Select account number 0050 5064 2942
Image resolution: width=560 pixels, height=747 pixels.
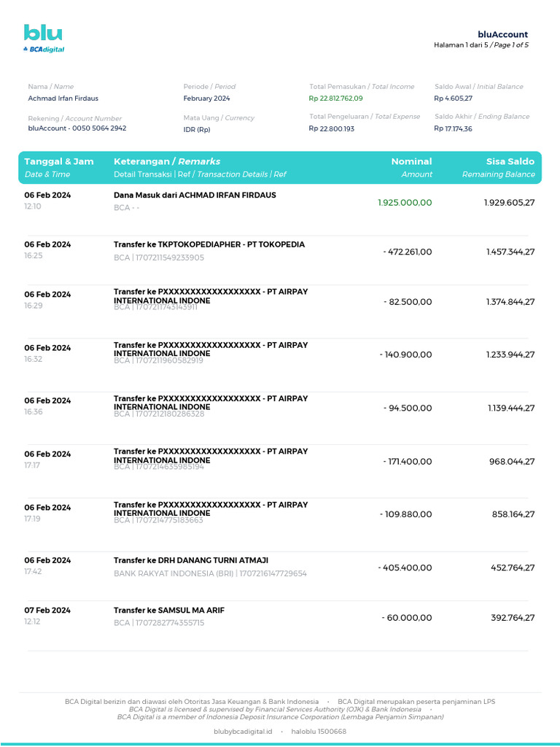99,128
